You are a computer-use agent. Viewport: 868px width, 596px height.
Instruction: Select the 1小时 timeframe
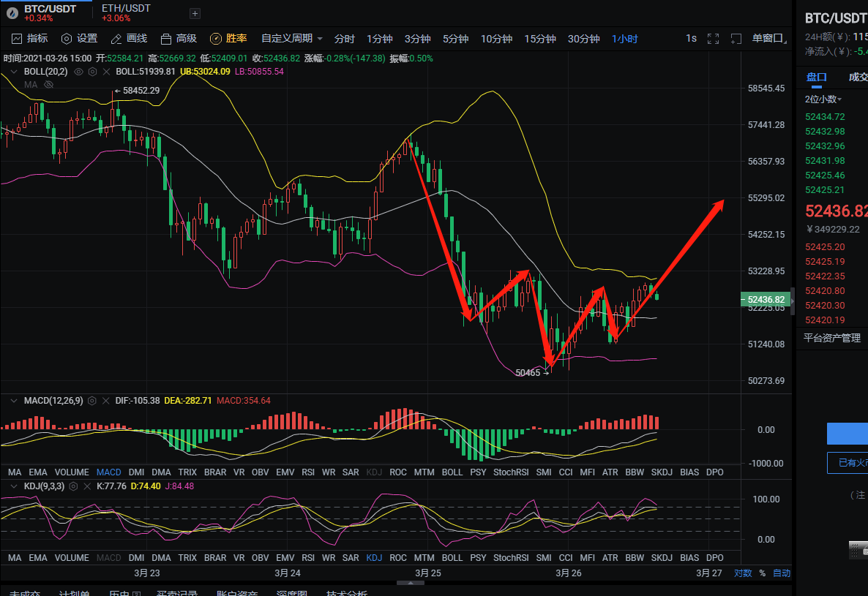(624, 38)
